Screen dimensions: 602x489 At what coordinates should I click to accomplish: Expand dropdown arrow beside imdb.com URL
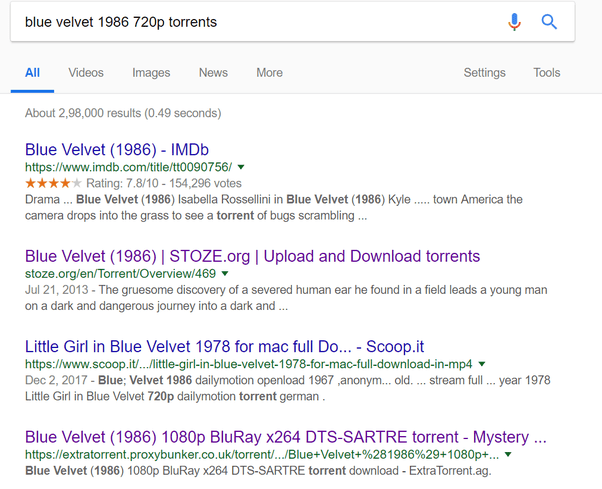241,167
